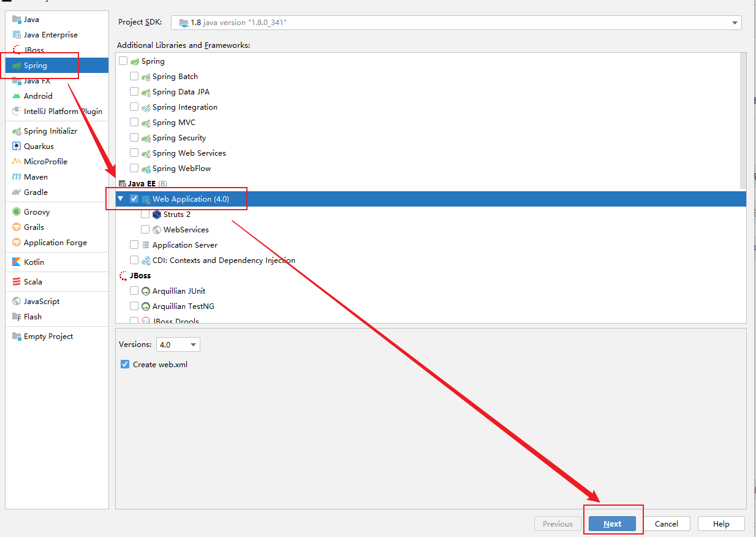Check the Spring Integration checkbox
Screen dimensions: 756x537
(x=134, y=107)
